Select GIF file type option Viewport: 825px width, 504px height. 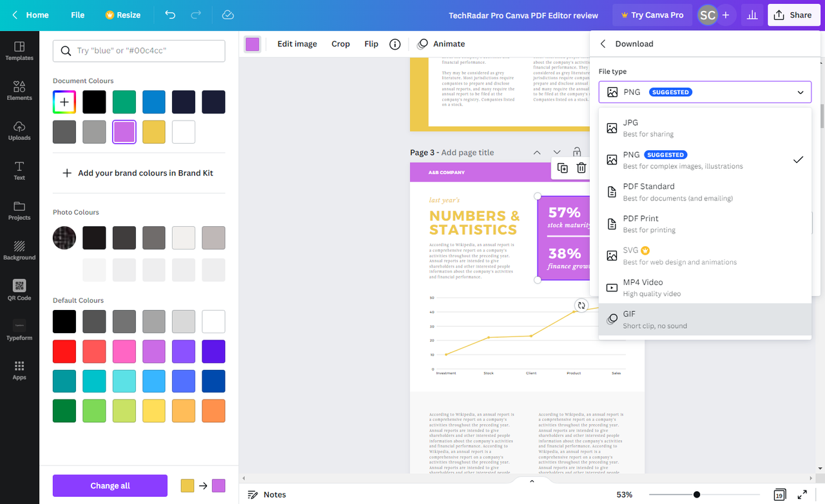pos(705,320)
